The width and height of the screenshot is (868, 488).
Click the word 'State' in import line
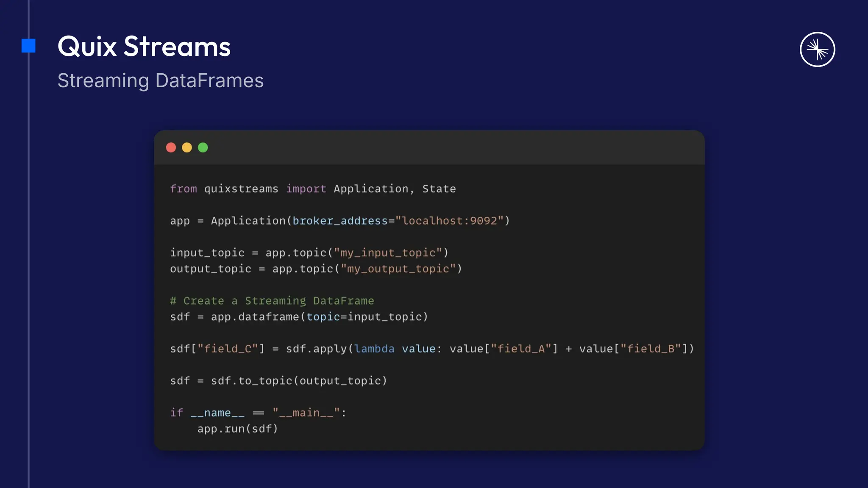(439, 189)
